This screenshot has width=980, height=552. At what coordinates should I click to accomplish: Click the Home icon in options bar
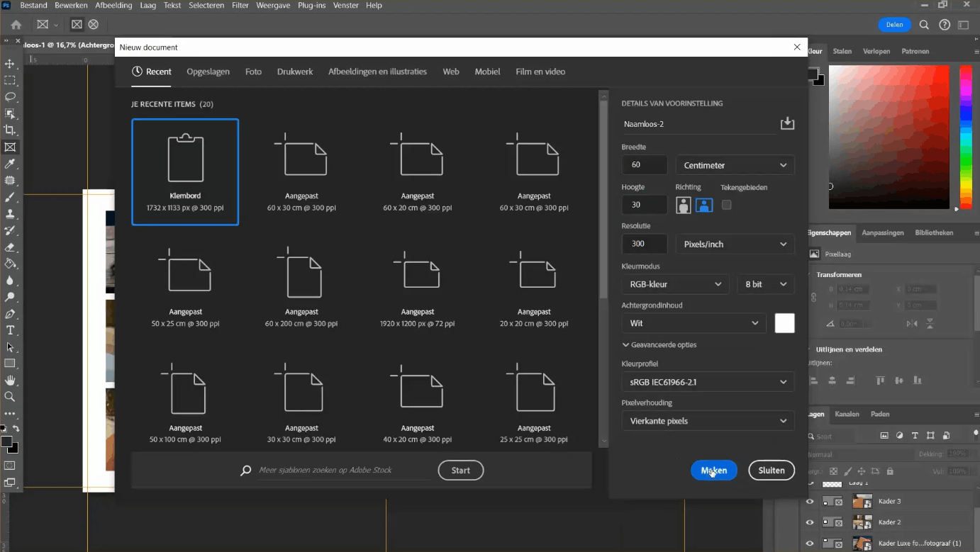point(16,25)
